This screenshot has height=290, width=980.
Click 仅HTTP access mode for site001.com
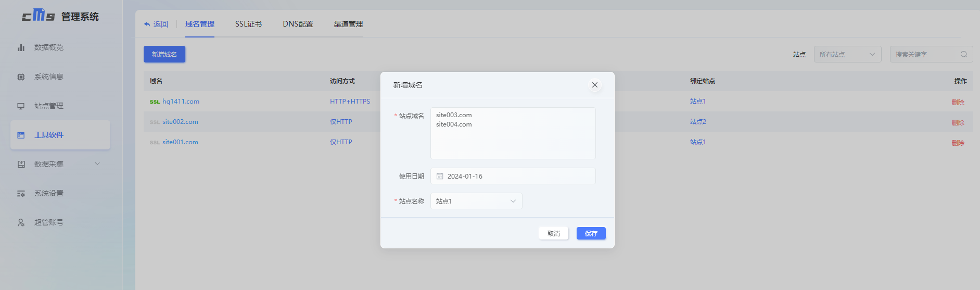341,142
